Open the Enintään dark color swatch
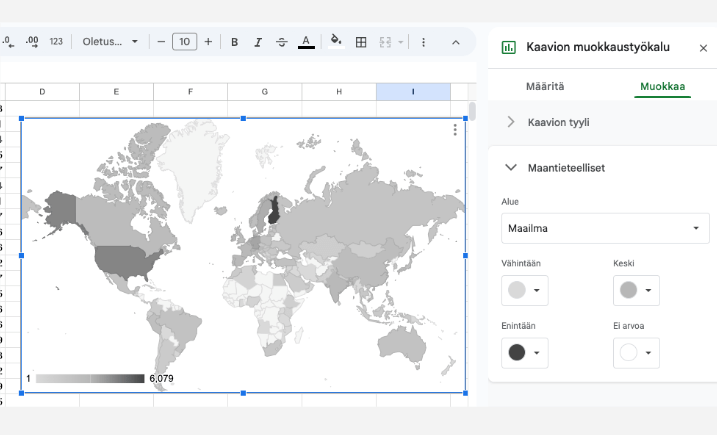 524,352
